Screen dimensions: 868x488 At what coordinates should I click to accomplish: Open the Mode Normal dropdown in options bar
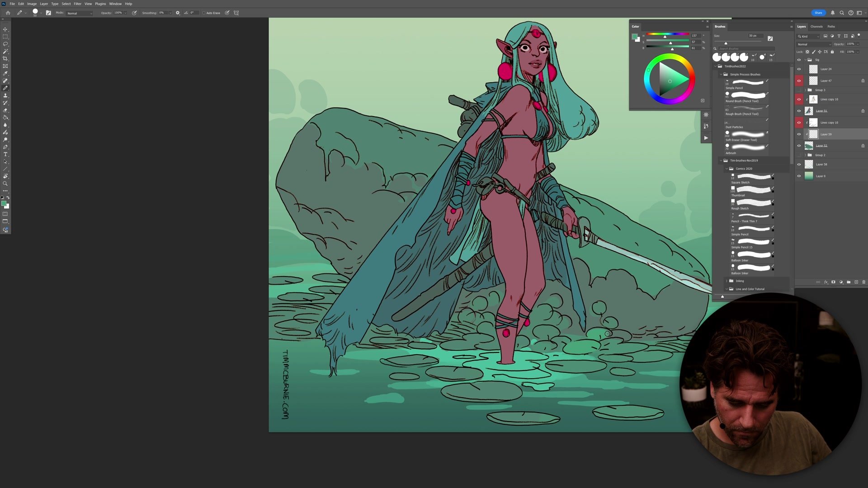click(x=80, y=13)
